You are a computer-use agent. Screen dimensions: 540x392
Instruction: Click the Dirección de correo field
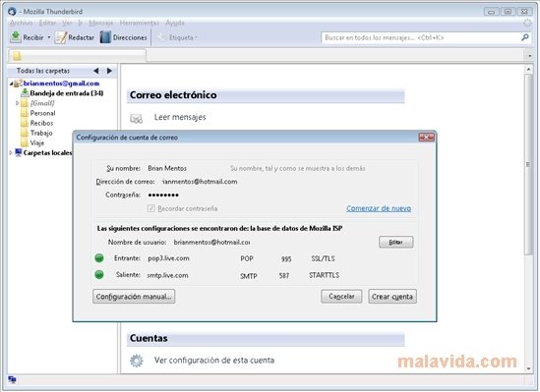click(200, 182)
